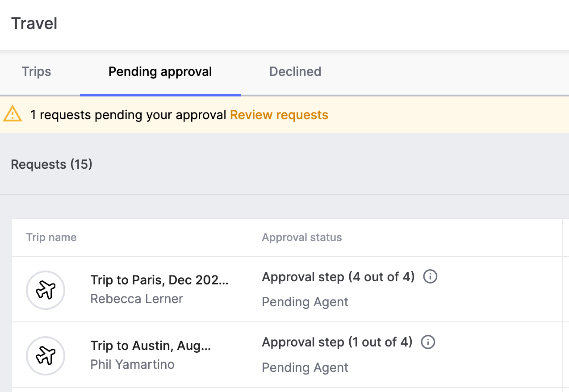
Task: Open the Trip to Austin request
Action: 151,346
